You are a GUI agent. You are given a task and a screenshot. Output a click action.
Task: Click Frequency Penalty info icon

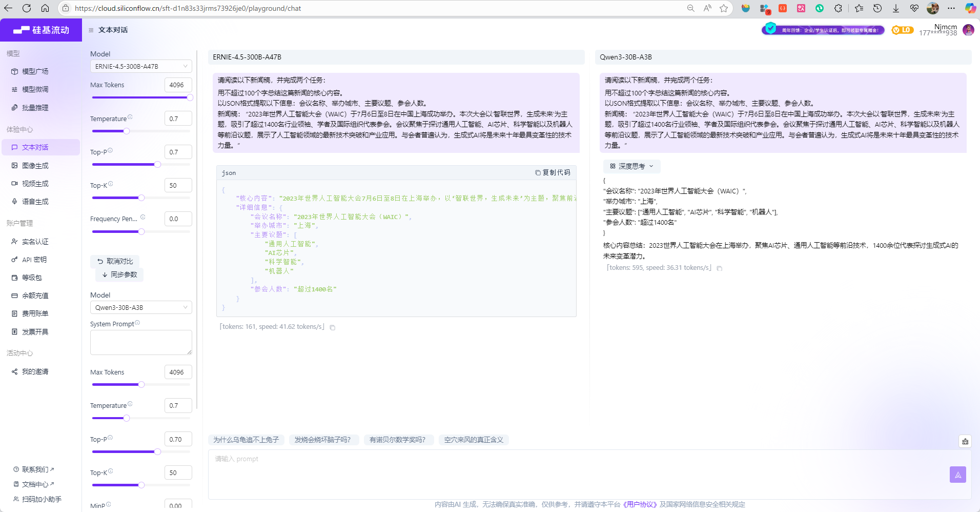point(143,217)
